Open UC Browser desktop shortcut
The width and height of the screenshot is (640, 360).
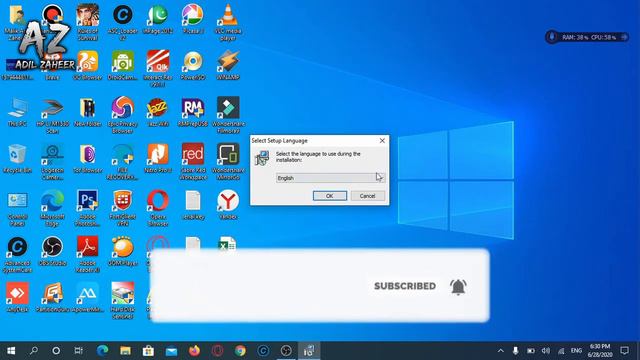click(87, 65)
